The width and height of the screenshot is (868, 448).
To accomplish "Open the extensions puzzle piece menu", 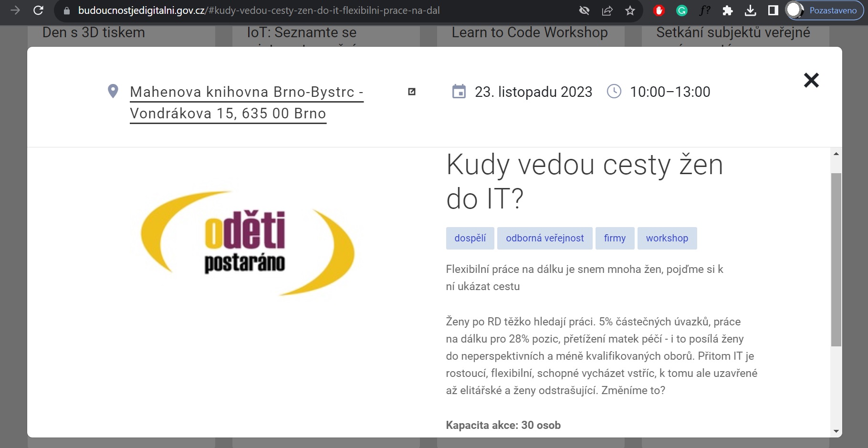I will [x=727, y=10].
